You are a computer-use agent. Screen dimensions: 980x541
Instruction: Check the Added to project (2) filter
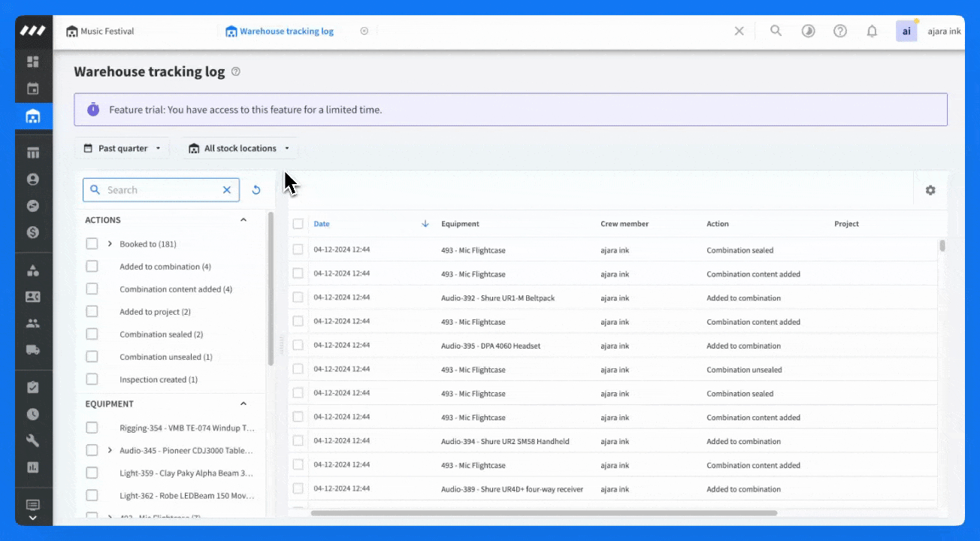tap(92, 311)
